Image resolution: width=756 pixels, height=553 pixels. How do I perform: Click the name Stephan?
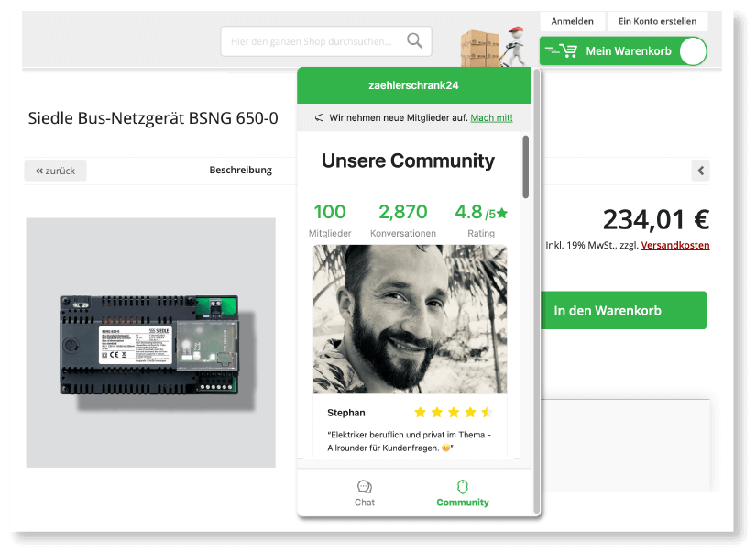point(346,413)
